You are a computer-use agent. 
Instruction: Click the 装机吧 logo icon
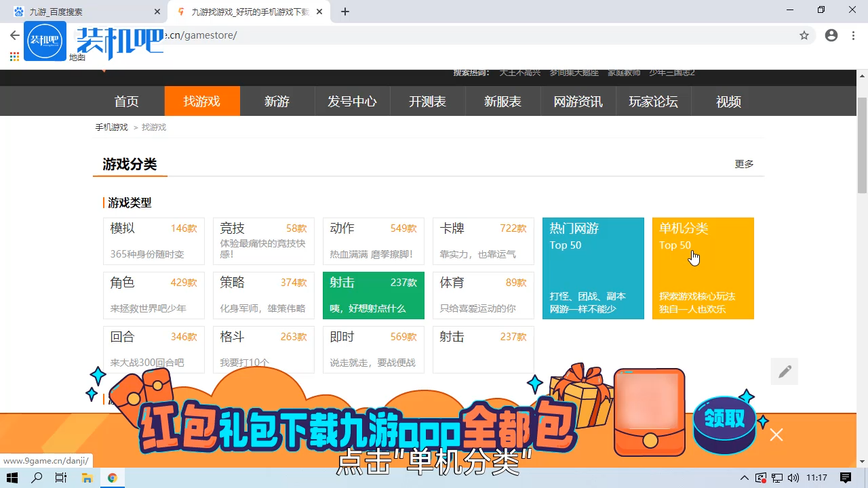(45, 41)
